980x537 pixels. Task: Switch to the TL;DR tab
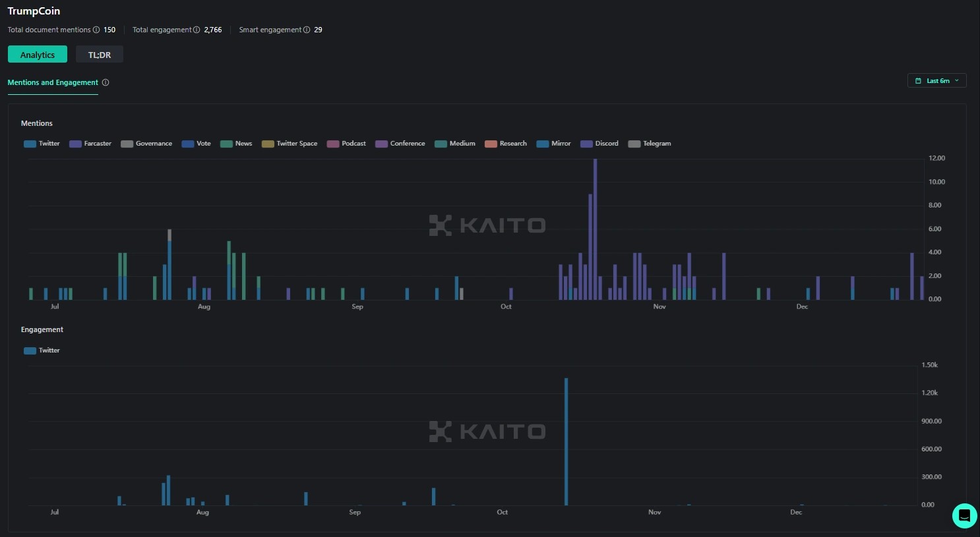(x=100, y=55)
